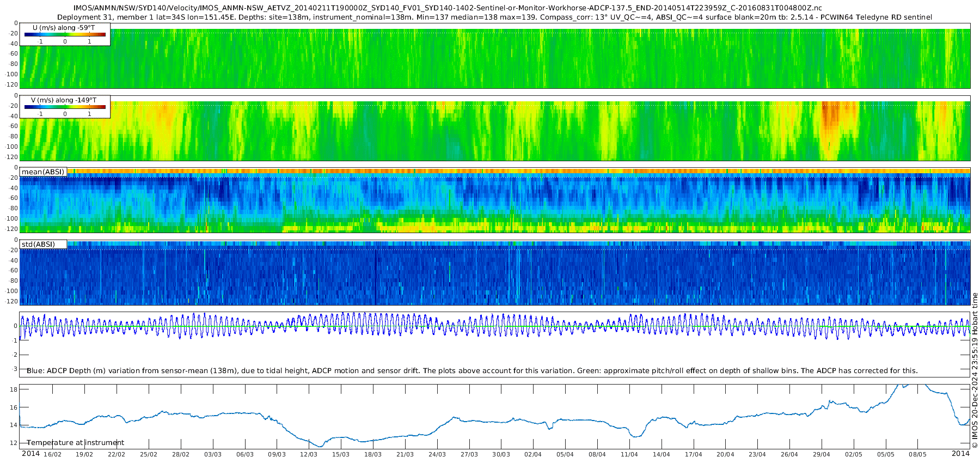Click the 15/03 date tick on time axis

coord(341,454)
